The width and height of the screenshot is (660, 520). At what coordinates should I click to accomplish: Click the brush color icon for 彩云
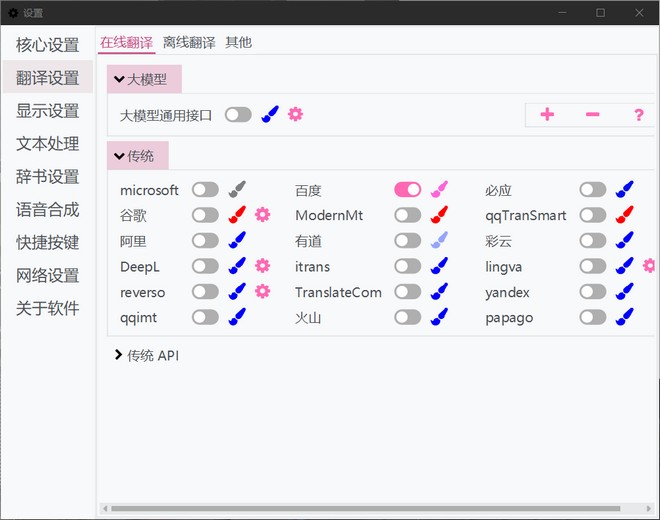pos(624,240)
